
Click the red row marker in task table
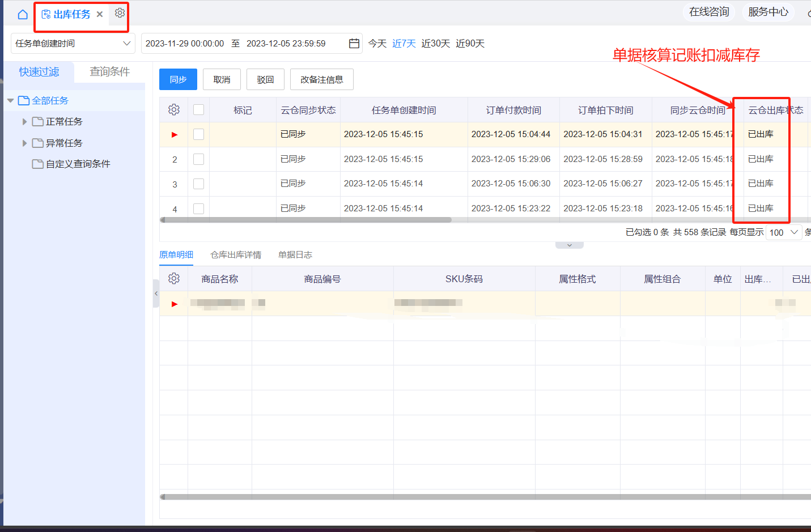coord(175,135)
